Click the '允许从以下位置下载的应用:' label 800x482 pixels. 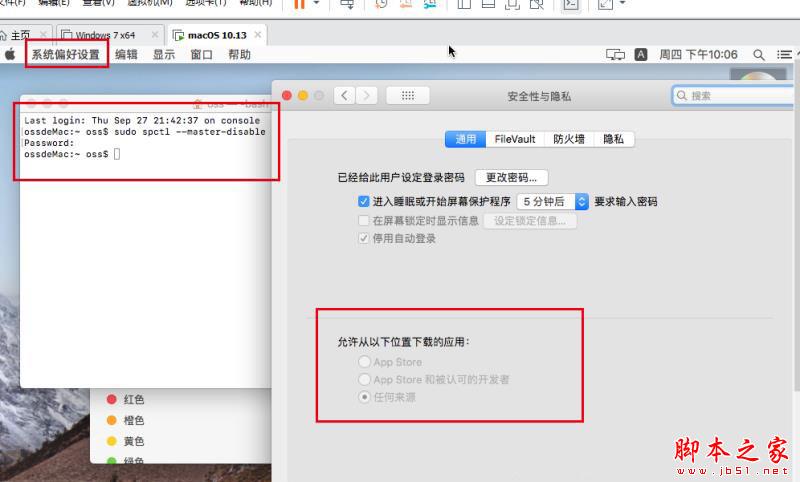tap(403, 342)
